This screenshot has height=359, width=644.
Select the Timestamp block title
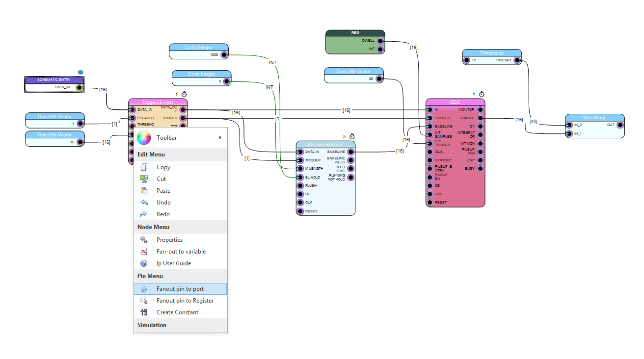(492, 53)
